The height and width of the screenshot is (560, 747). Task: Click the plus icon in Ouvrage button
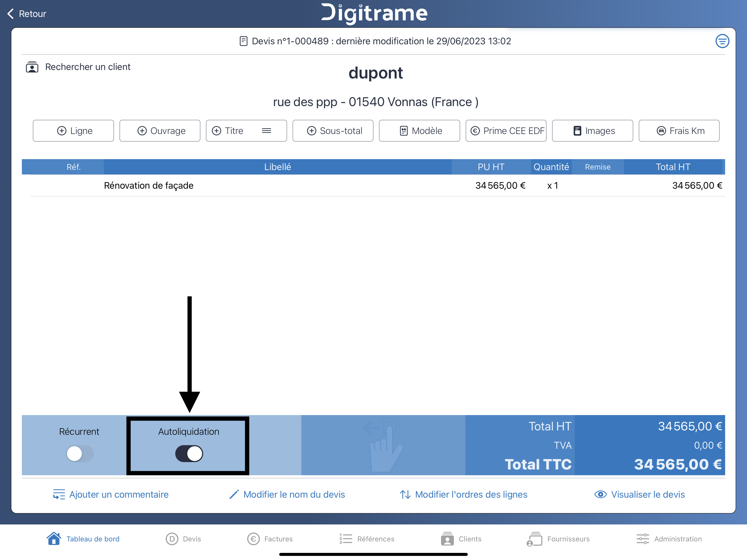coord(142,131)
